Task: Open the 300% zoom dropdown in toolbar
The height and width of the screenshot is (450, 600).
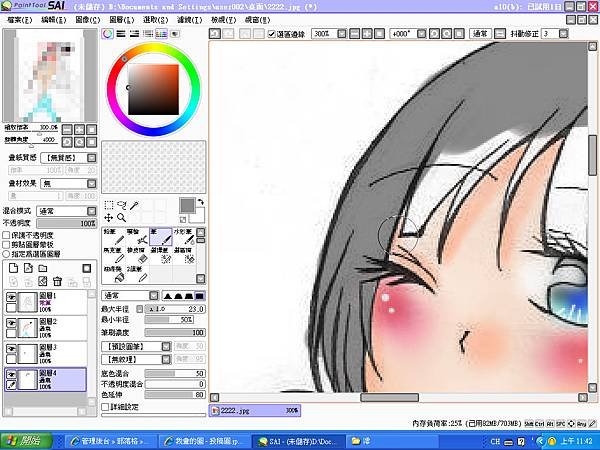Action: pos(342,34)
